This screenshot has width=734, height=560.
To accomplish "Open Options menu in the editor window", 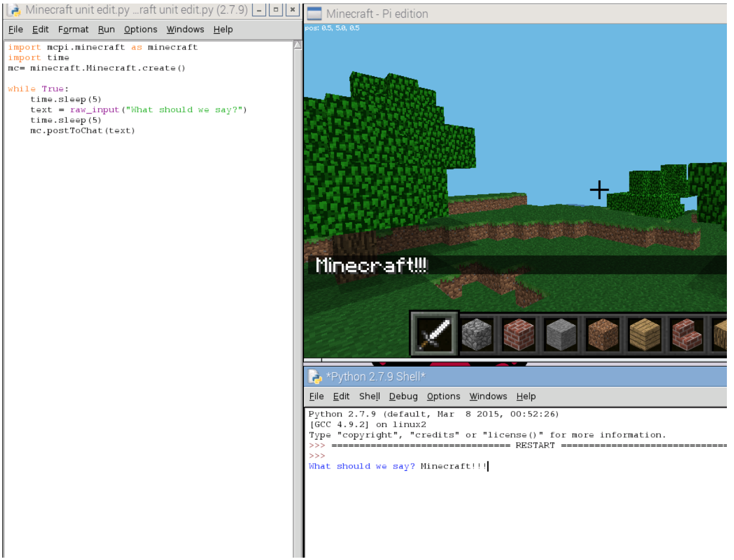I will pos(141,29).
